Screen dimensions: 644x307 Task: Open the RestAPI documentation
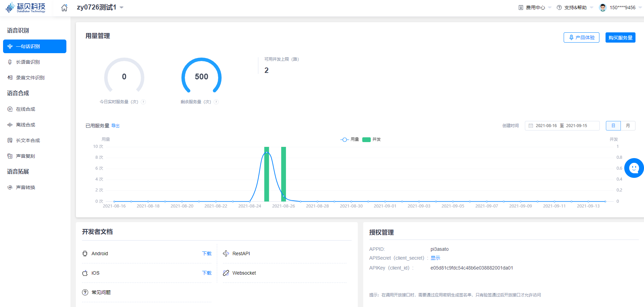[241, 254]
